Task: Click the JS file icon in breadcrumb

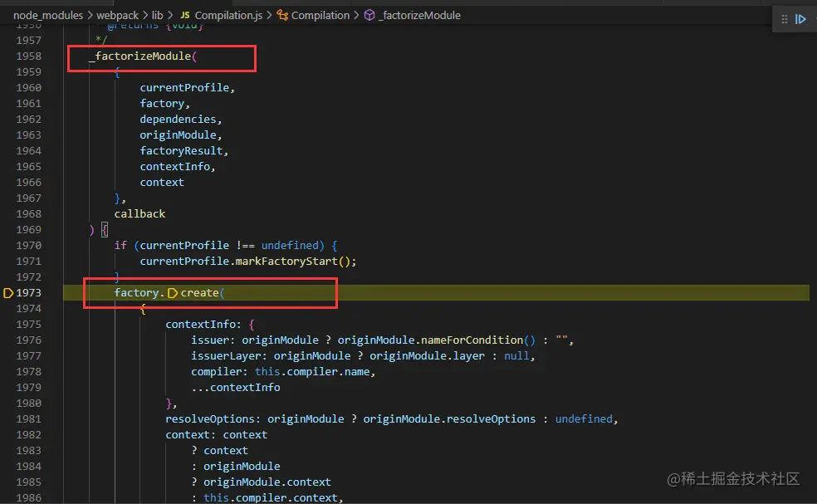Action: (184, 15)
